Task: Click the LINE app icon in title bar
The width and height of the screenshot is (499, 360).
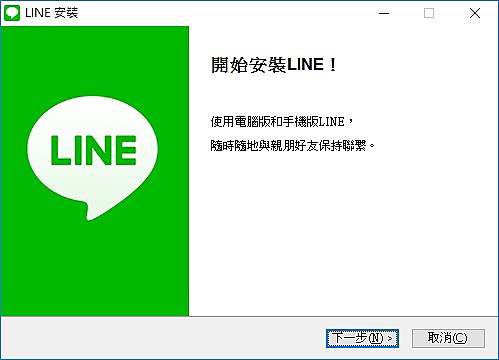Action: [12, 13]
